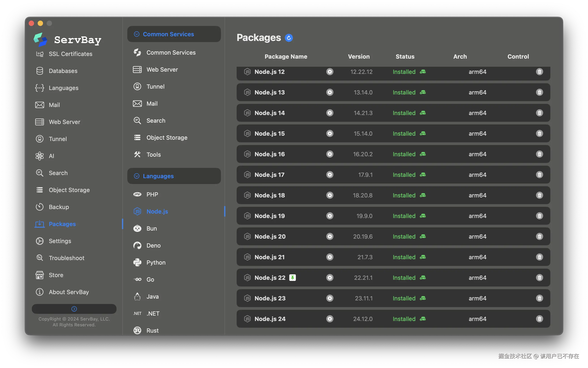
Task: Click green status icon of Node.js 16
Action: point(423,154)
